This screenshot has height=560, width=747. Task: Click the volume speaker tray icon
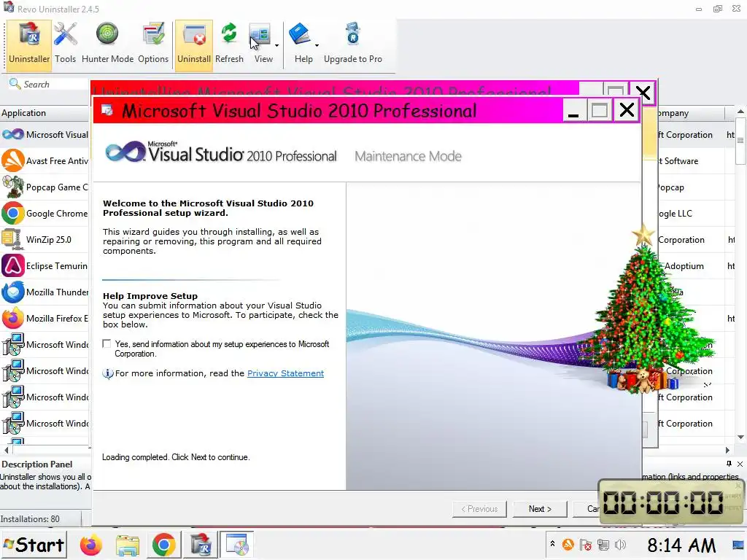(x=620, y=545)
